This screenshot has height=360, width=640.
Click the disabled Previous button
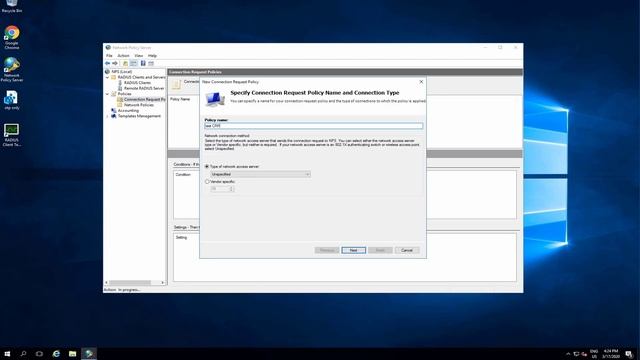(327, 250)
